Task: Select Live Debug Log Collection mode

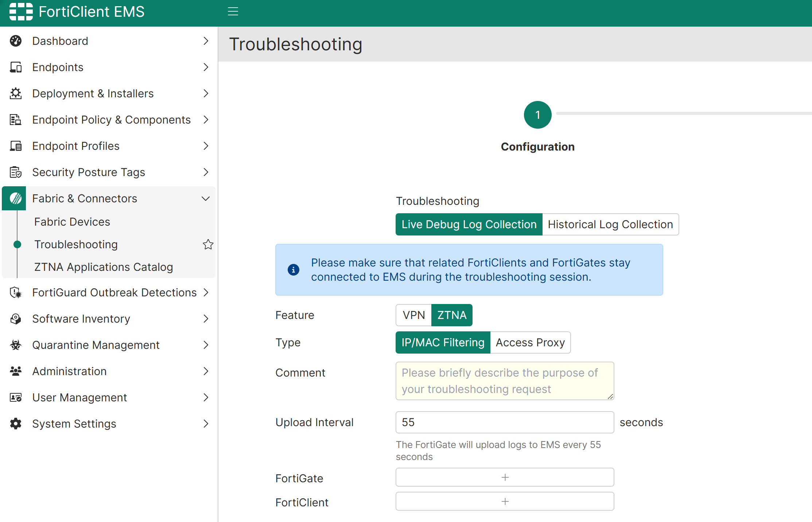Action: point(469,224)
